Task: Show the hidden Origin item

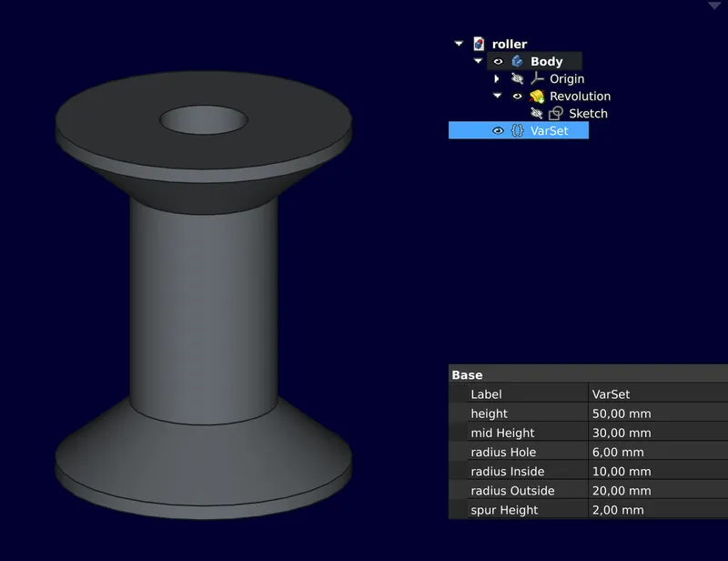Action: coord(517,78)
